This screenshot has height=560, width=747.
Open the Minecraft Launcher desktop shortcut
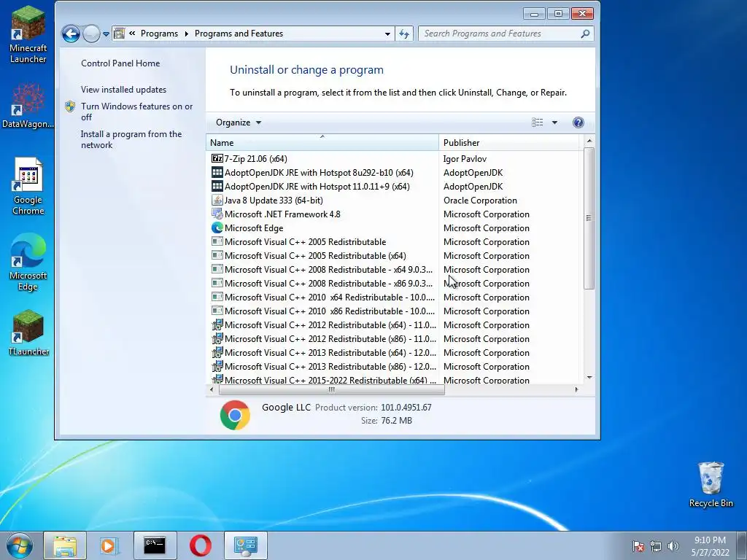tap(28, 34)
